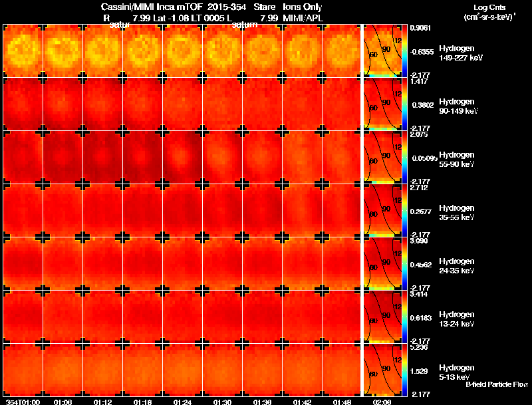The image size is (532, 405).
Task: Click the '0.2677' color scale midpoint
Action: [x=422, y=211]
